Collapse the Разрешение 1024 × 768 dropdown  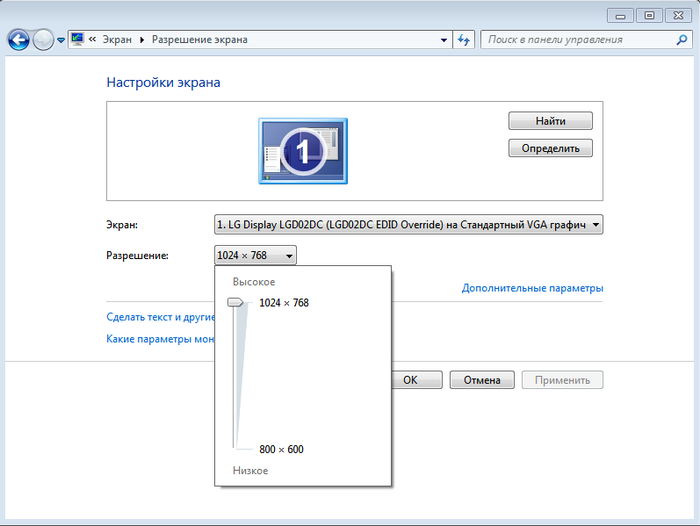[x=255, y=256]
